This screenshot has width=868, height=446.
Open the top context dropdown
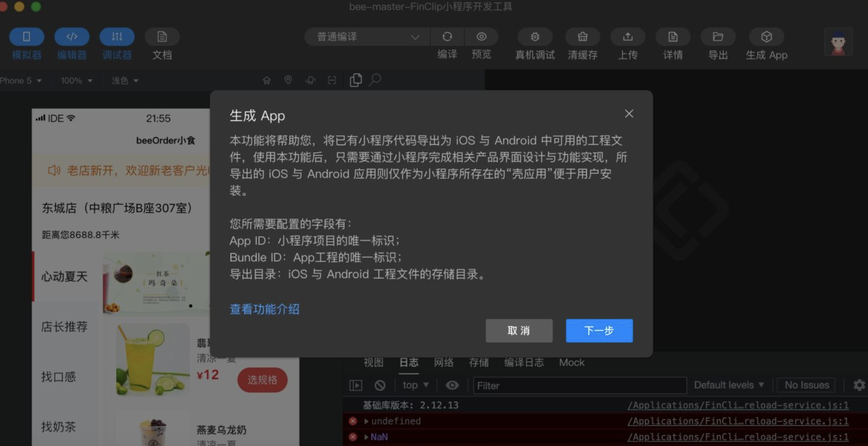[x=416, y=386]
